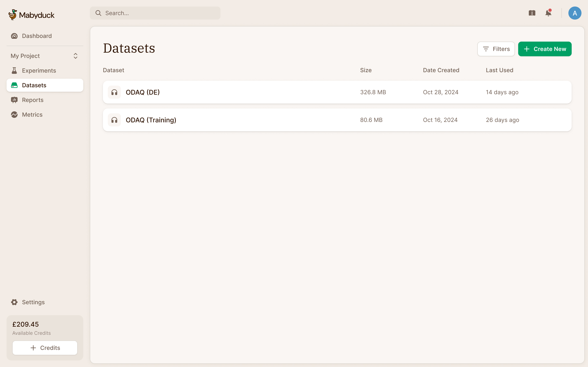Open the notifications bell
The width and height of the screenshot is (588, 367).
548,13
